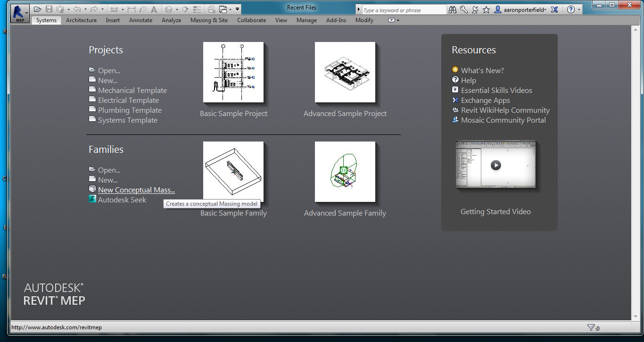644x342 pixels.
Task: Click the What's New sun icon
Action: (455, 70)
